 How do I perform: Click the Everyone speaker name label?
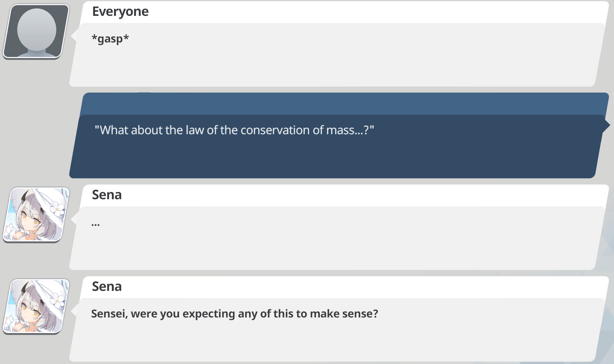tap(120, 12)
